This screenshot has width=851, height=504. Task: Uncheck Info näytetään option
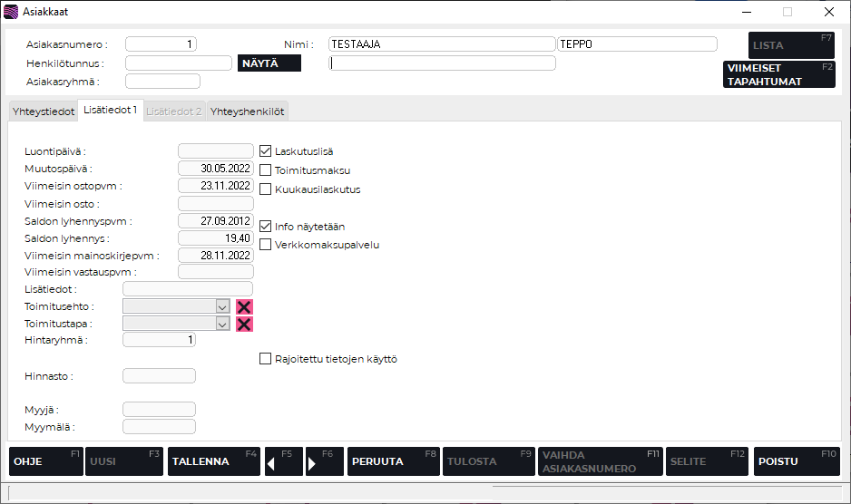click(x=266, y=226)
